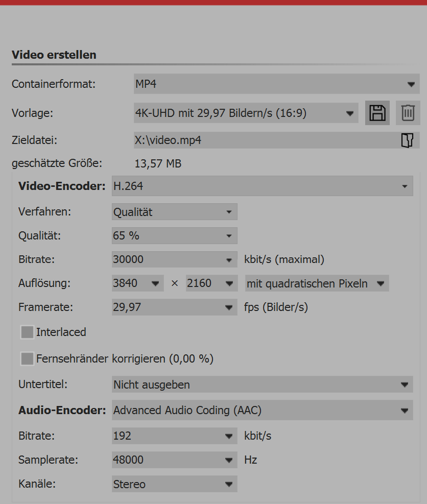Change the Verfahren Qualität dropdown
The height and width of the screenshot is (504, 427).
click(174, 212)
